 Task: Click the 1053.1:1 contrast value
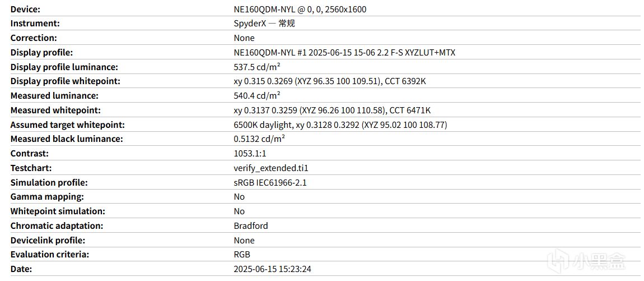click(251, 154)
